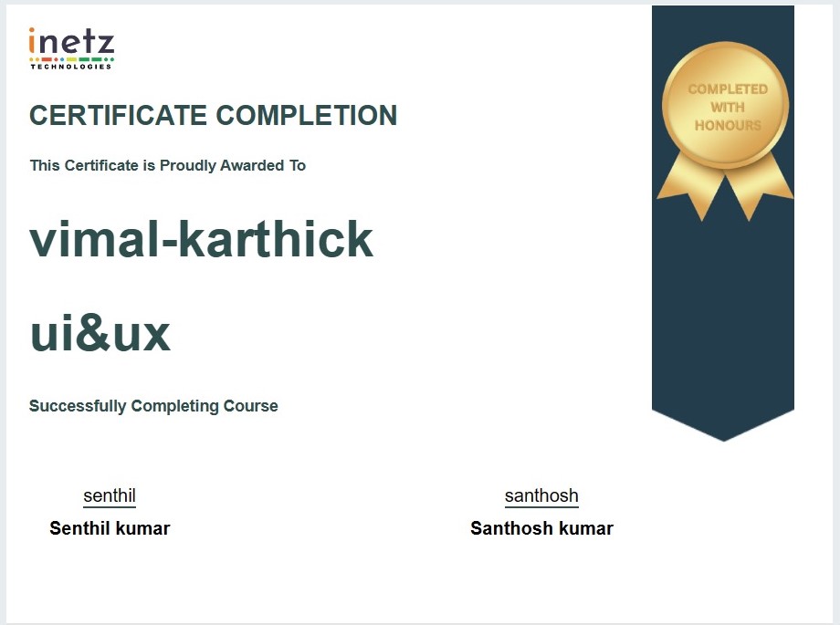Screen dimensions: 840x625
Task: Click the word WITH on the medal
Action: click(727, 108)
